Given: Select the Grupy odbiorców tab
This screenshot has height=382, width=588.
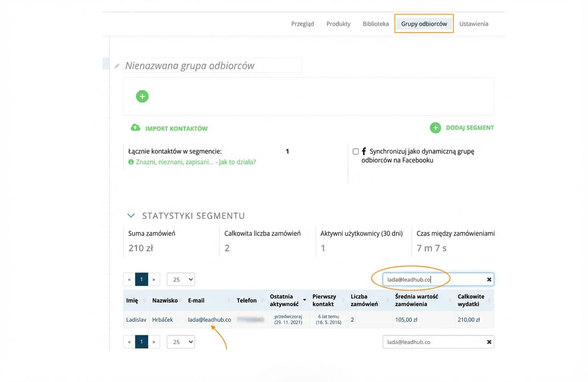Looking at the screenshot, I should tap(424, 24).
